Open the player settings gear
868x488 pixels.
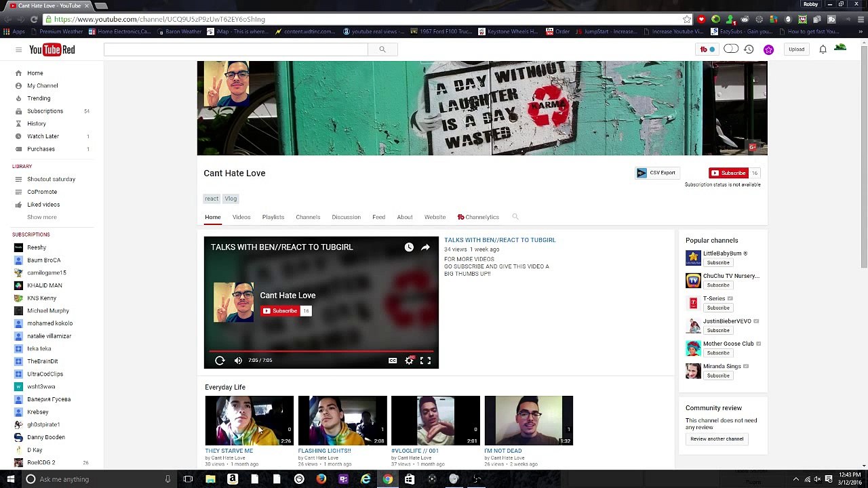pos(409,361)
